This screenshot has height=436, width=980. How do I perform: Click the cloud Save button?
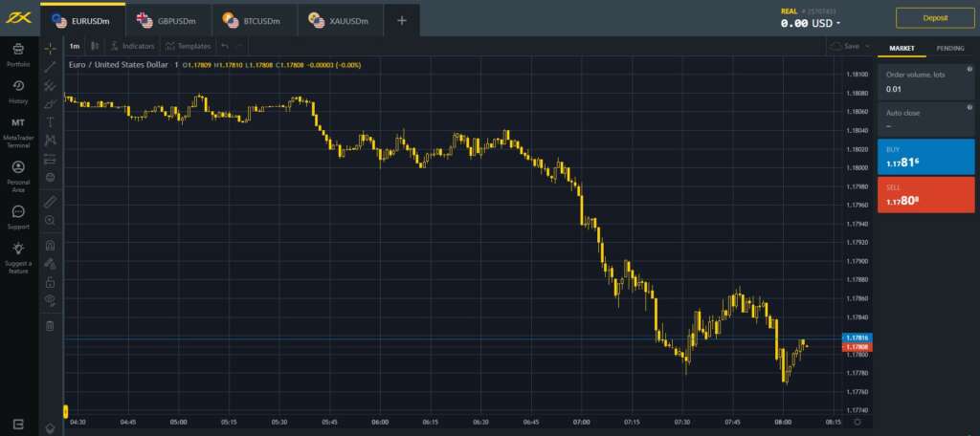point(844,46)
